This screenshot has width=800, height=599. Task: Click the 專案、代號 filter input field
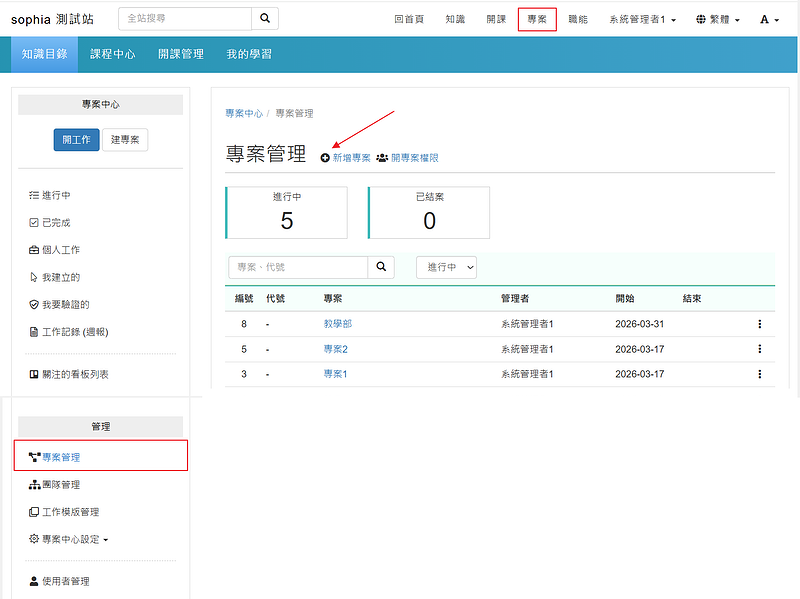pyautogui.click(x=298, y=267)
